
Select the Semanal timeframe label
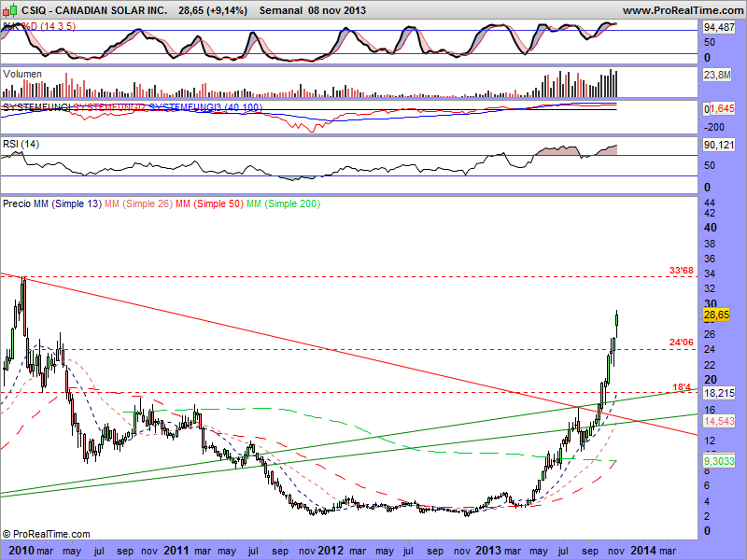coord(281,10)
